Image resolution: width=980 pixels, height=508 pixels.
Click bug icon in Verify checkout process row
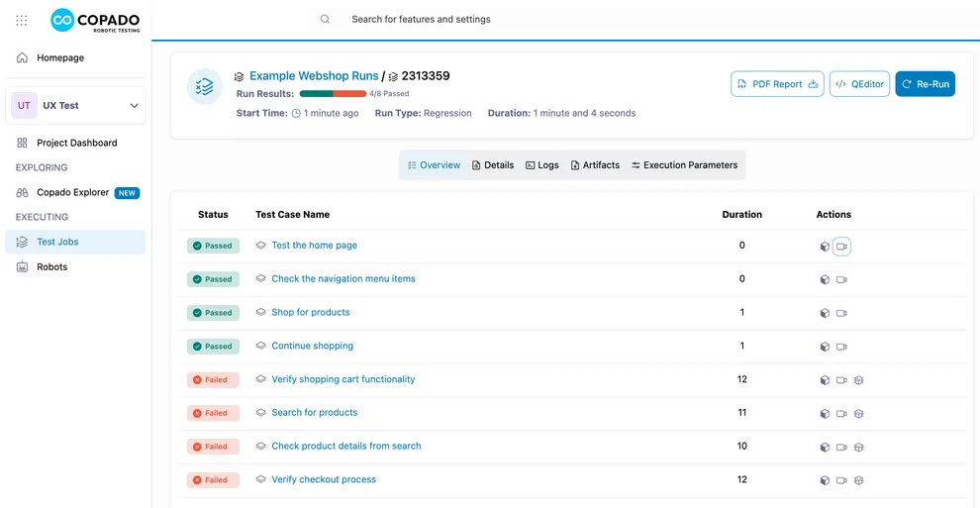(858, 480)
